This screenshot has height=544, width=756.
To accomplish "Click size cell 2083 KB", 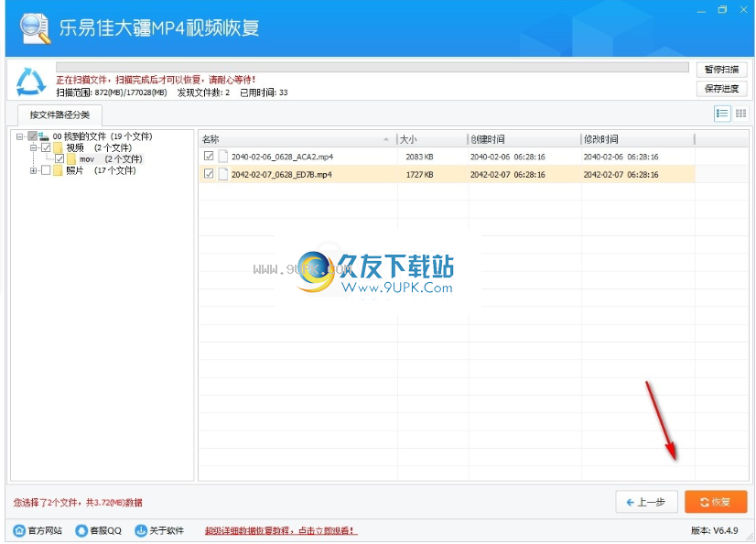I will (x=419, y=157).
